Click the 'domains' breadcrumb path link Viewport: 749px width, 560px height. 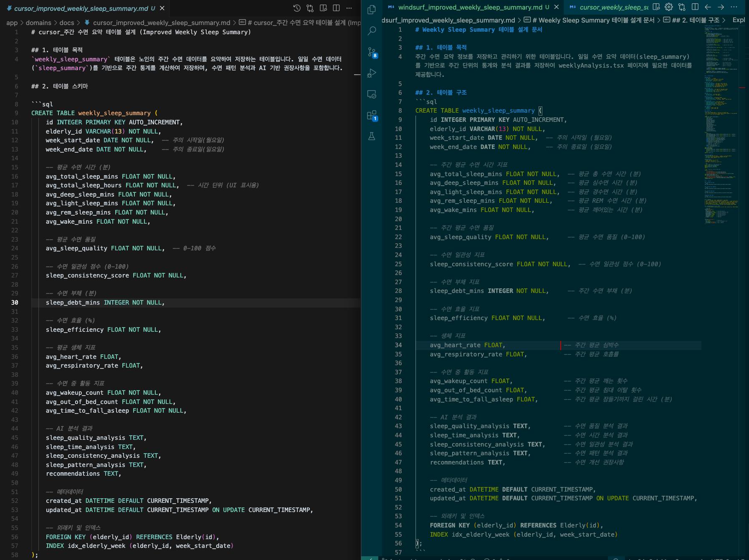tap(38, 23)
